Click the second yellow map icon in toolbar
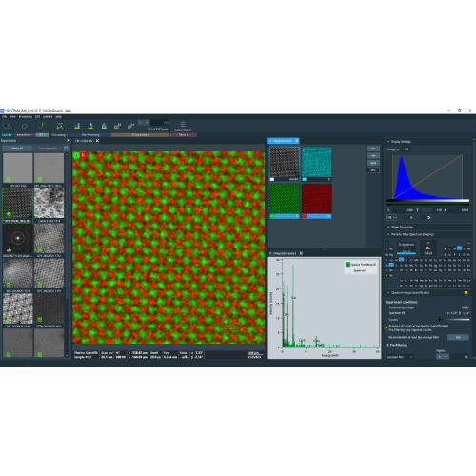Viewport: 476px width, 476px height. coord(130,126)
